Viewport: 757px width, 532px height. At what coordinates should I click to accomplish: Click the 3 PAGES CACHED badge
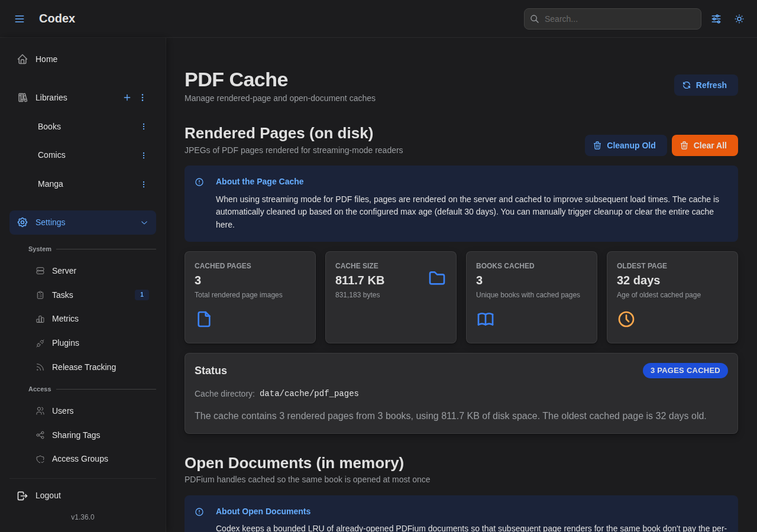685,371
